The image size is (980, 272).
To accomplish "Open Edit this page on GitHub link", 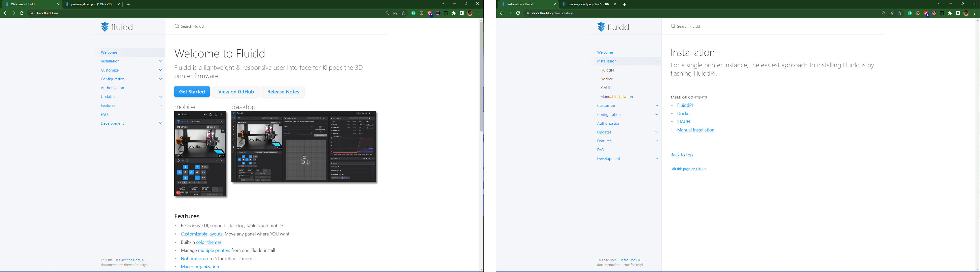I will (688, 169).
